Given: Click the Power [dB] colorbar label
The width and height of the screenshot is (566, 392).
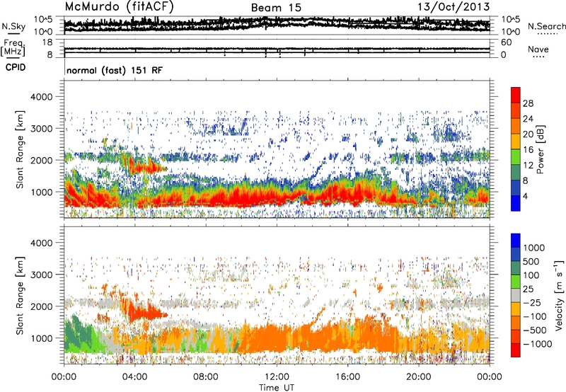Looking at the screenshot, I should tap(540, 149).
